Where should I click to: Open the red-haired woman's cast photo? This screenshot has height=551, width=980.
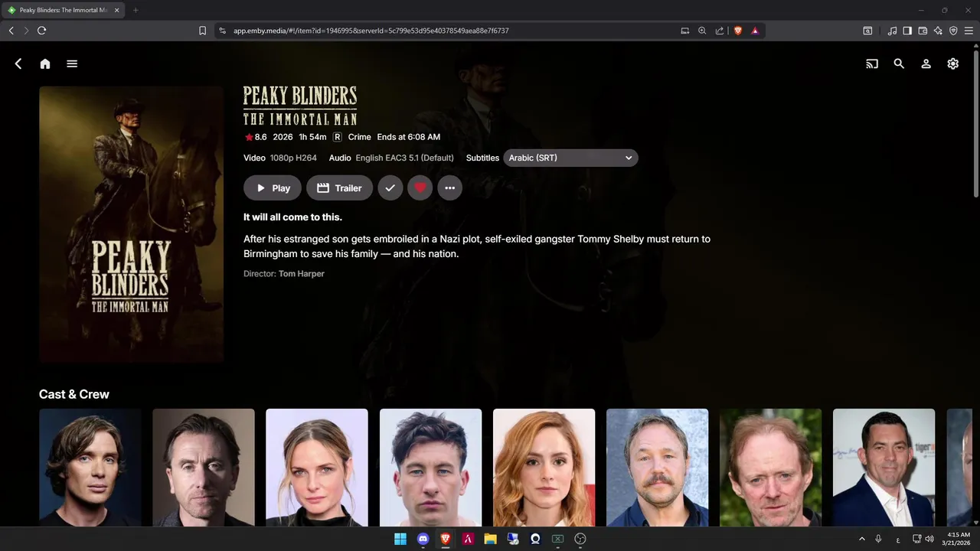pyautogui.click(x=544, y=468)
